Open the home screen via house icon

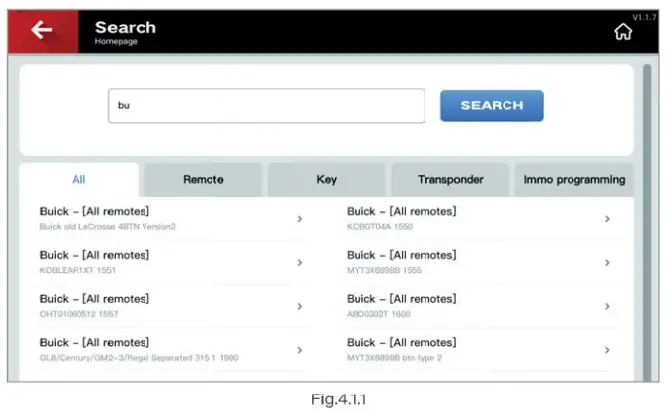point(623,32)
